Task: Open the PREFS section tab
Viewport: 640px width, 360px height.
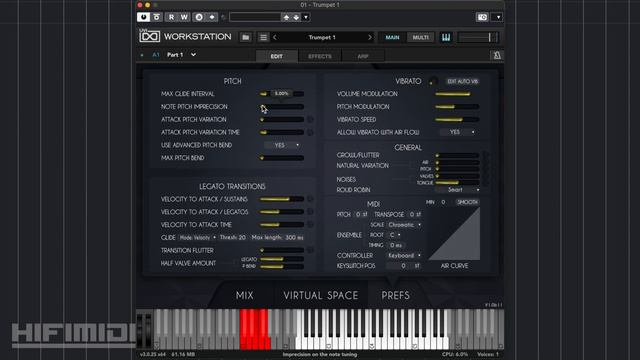Action: 396,295
